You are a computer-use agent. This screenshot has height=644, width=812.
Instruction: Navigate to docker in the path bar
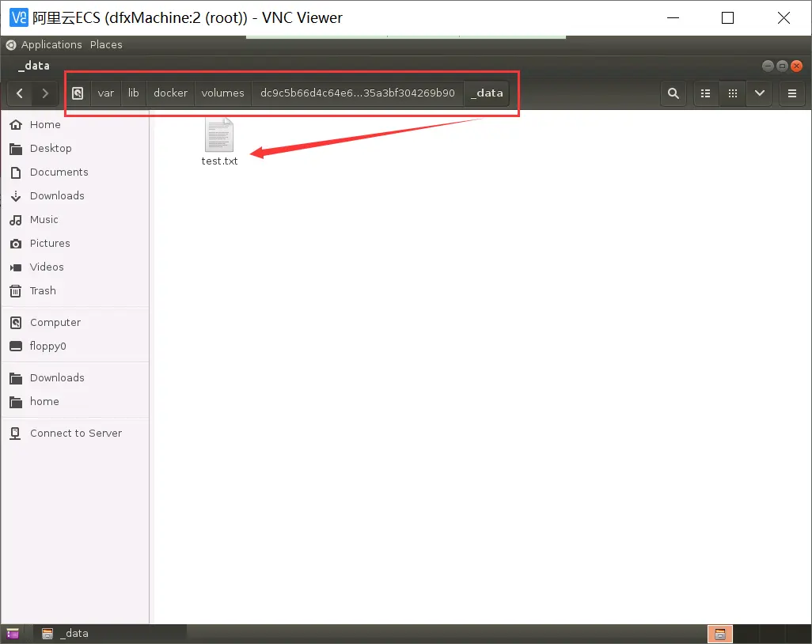[170, 93]
